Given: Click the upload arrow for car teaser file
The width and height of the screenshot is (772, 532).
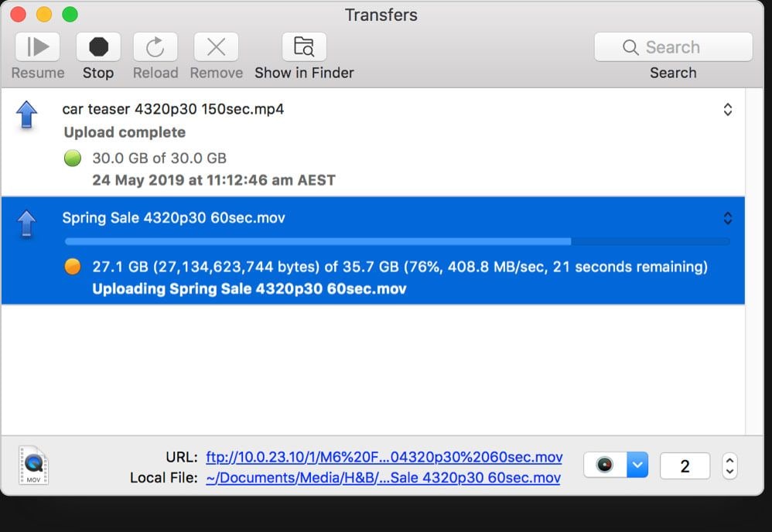Looking at the screenshot, I should pyautogui.click(x=26, y=114).
